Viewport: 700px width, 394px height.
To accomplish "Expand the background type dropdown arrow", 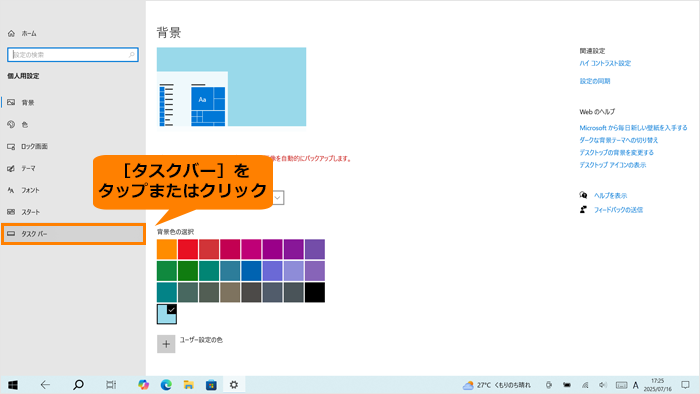I will (x=278, y=198).
